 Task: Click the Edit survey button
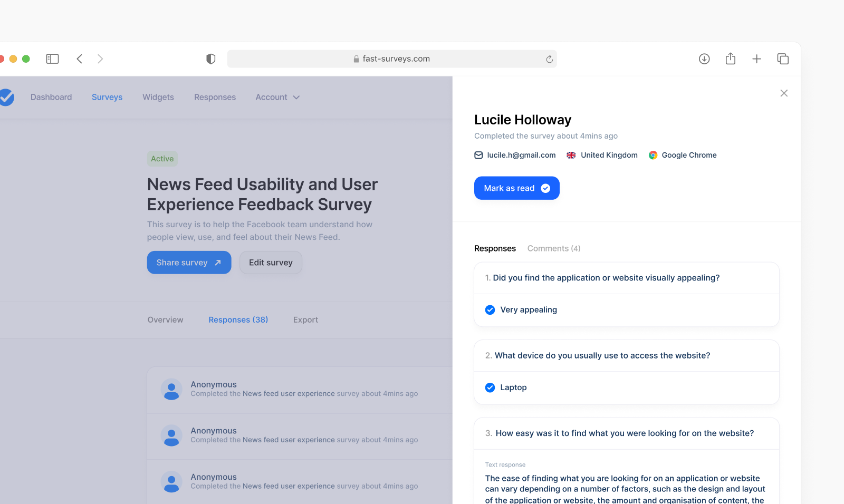click(x=271, y=263)
